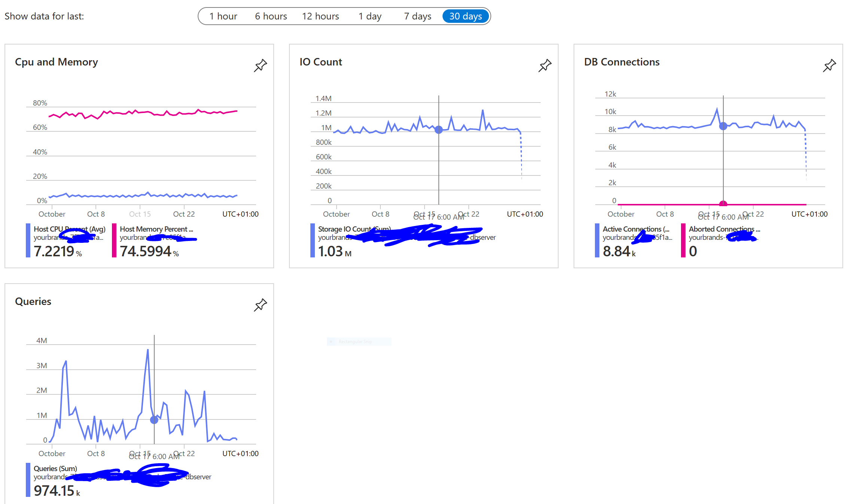851x504 pixels.
Task: Choose the 12 hours time range
Action: click(x=320, y=16)
